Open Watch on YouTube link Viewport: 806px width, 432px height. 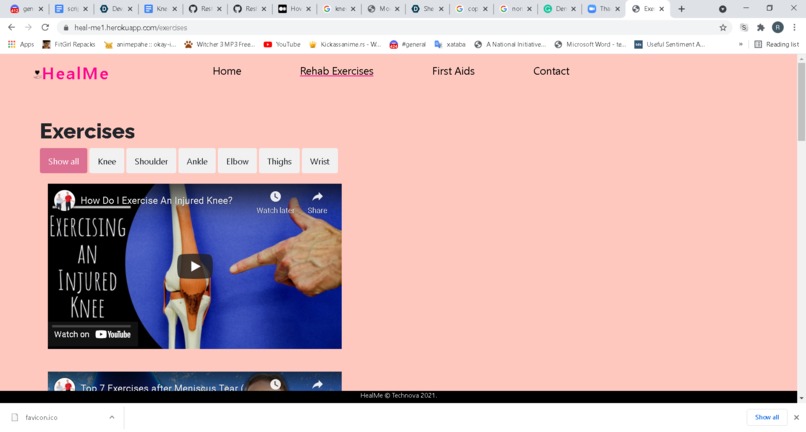coord(93,334)
